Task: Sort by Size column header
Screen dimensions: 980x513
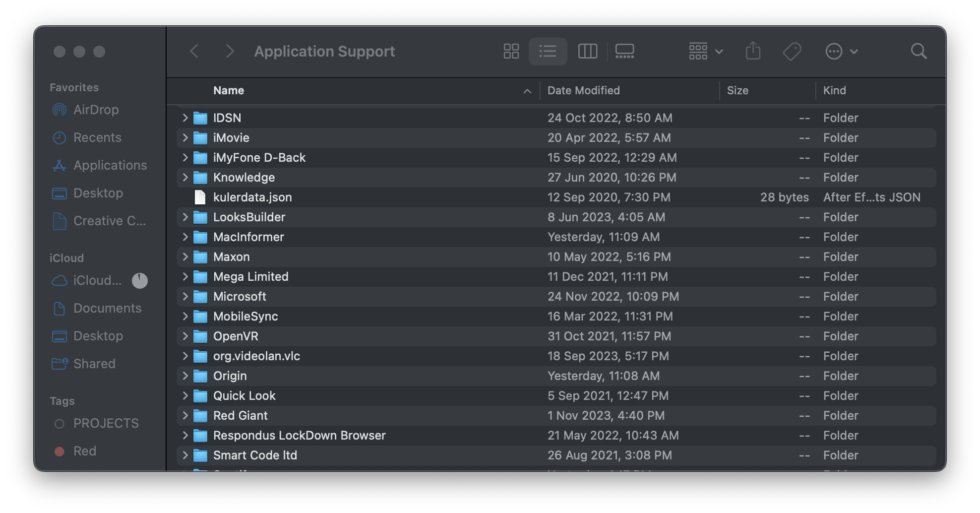Action: [x=737, y=90]
